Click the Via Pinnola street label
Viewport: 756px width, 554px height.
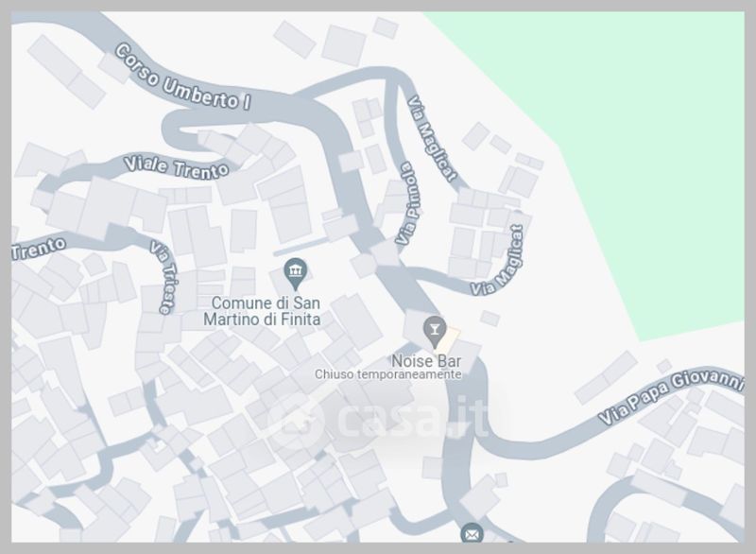pos(408,203)
